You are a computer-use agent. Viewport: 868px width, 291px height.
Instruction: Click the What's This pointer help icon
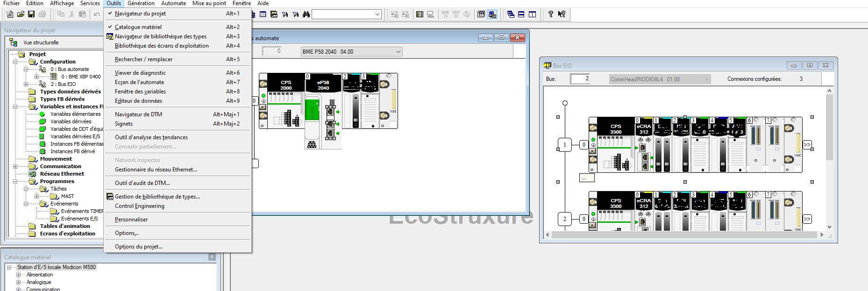[562, 14]
